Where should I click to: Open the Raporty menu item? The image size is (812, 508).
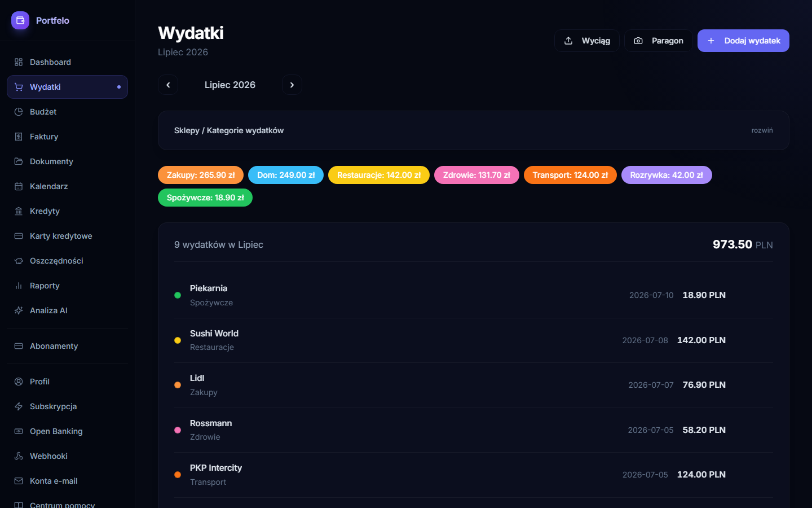pos(67,286)
